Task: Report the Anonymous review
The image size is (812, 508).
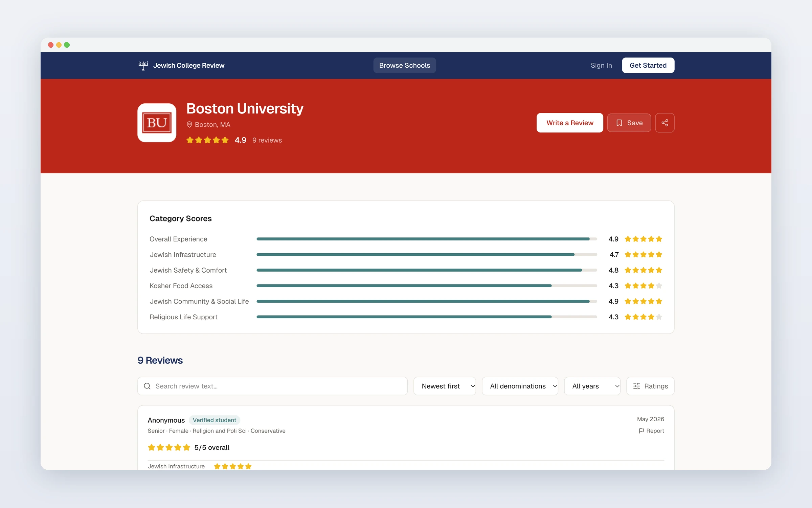Action: 651,431
